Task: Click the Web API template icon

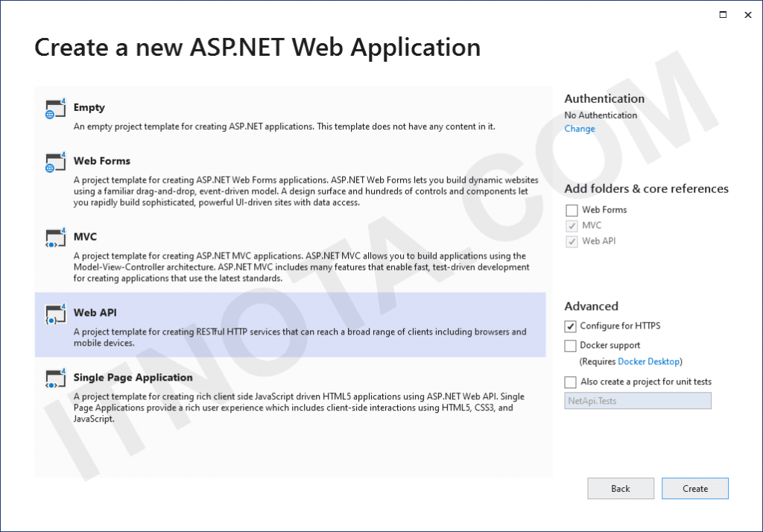Action: [55, 314]
